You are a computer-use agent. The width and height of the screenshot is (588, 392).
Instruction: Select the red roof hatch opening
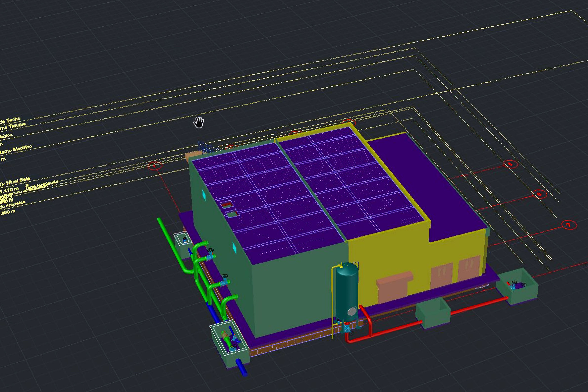[x=227, y=205]
